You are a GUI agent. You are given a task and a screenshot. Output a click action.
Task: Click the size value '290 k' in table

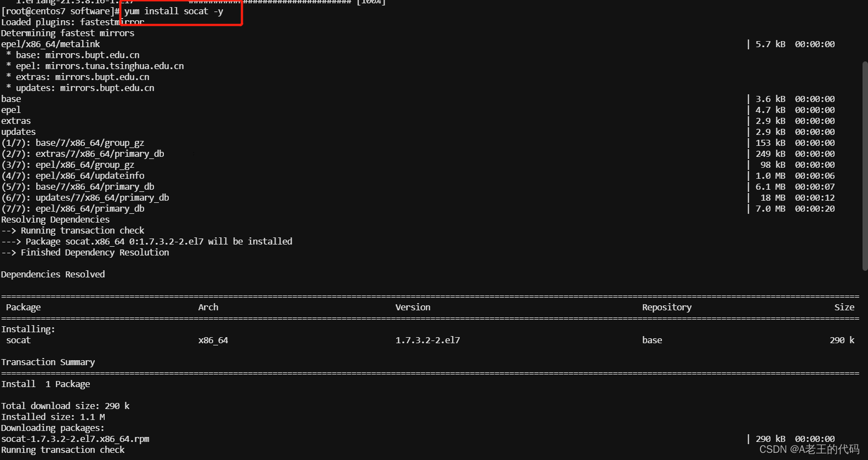pyautogui.click(x=842, y=340)
